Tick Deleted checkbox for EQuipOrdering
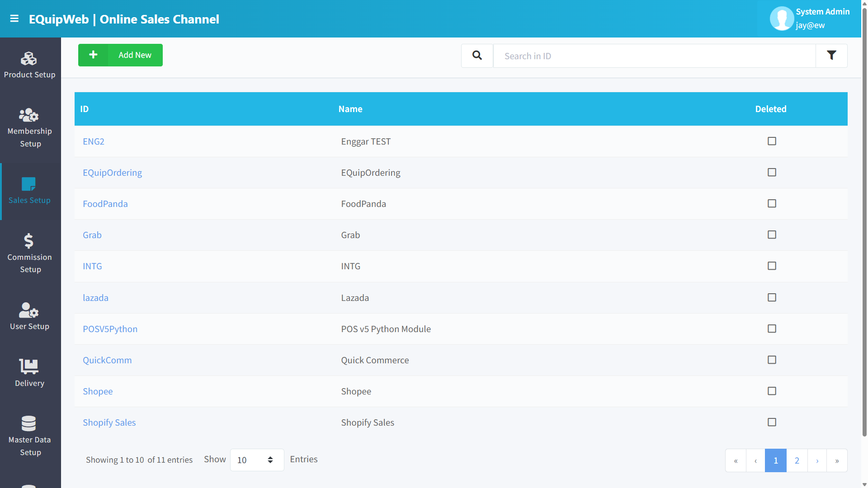The image size is (868, 488). click(x=772, y=172)
